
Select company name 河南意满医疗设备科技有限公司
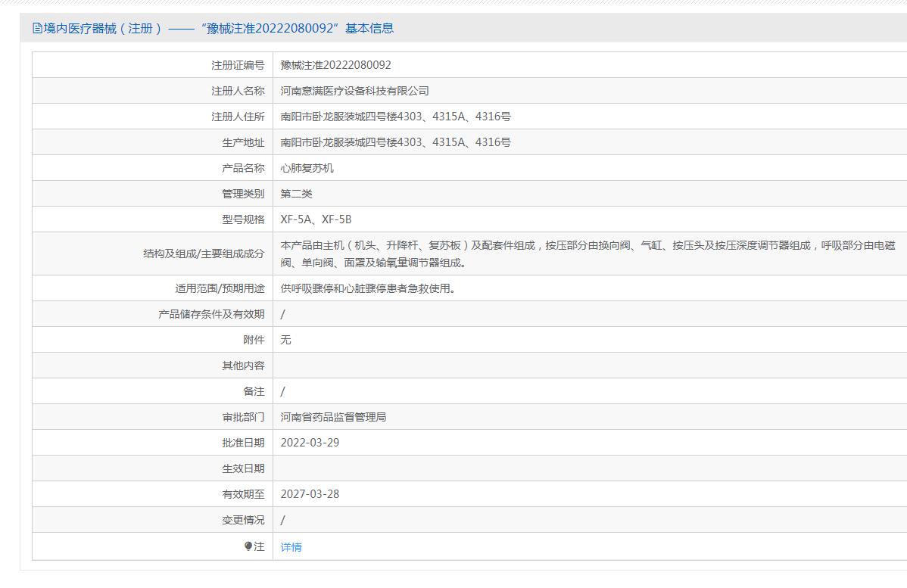click(354, 91)
